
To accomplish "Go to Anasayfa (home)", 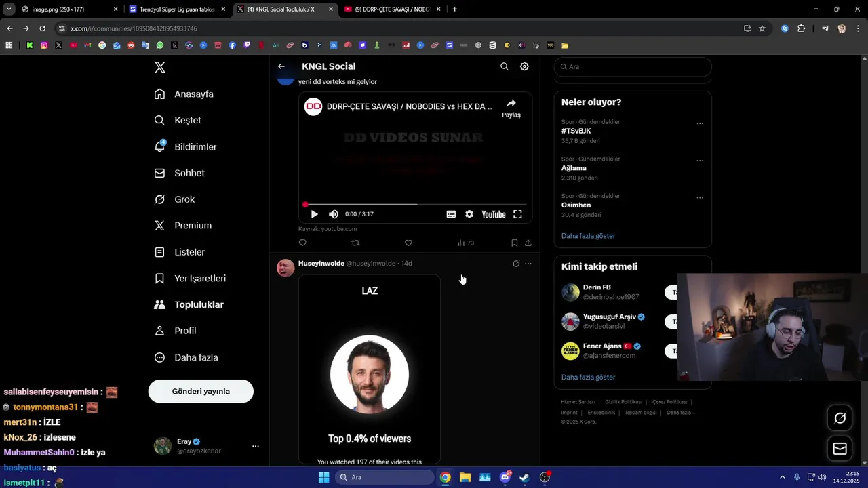I will click(184, 94).
